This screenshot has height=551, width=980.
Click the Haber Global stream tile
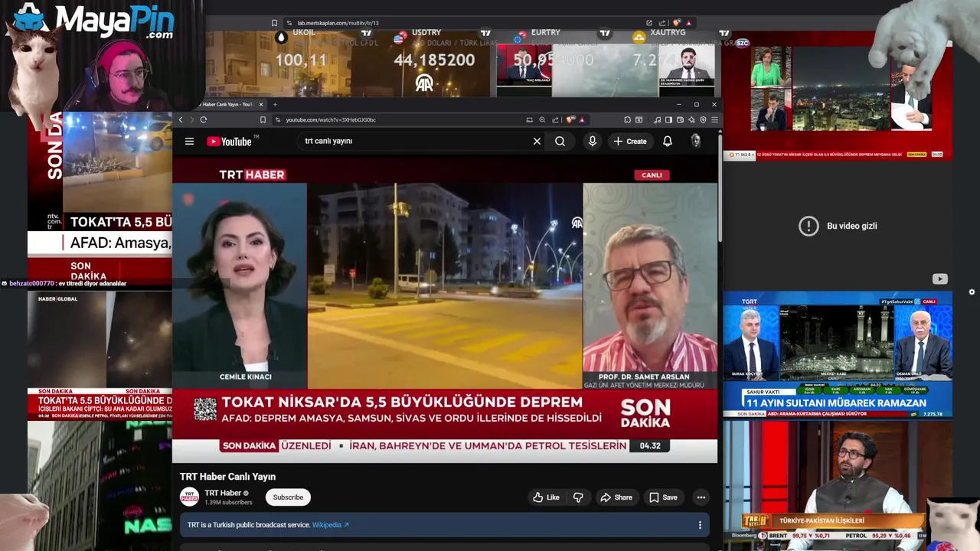point(100,356)
